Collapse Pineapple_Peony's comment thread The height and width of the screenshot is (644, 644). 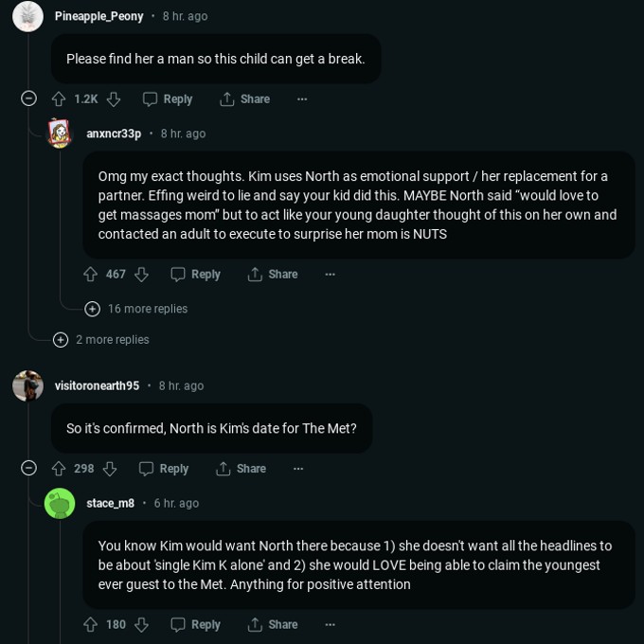28,98
